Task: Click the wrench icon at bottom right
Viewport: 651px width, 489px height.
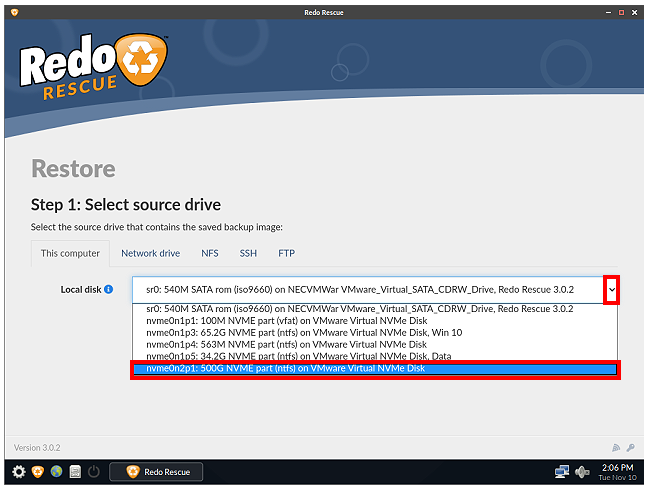Action: (x=631, y=447)
